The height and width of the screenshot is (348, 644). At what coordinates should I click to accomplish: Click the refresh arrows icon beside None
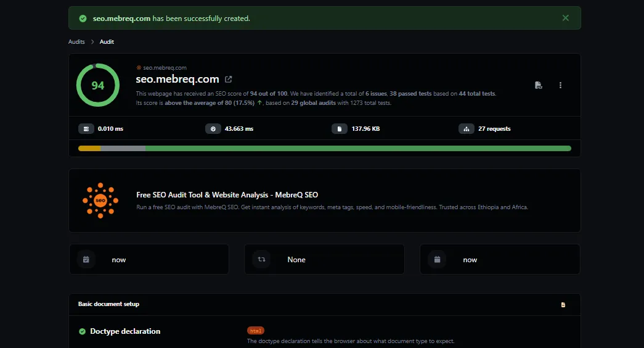point(261,260)
